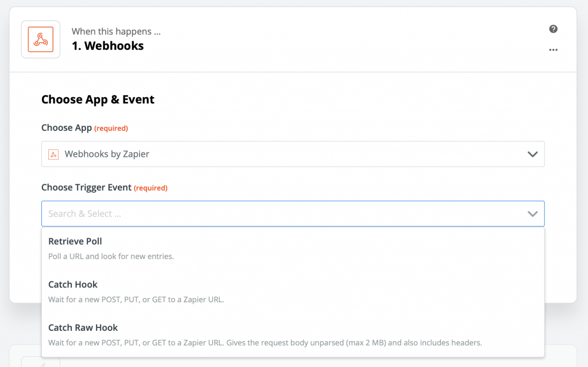Click the Catch Raw Hook description with max 2 MB
The height and width of the screenshot is (367, 588).
pos(265,343)
